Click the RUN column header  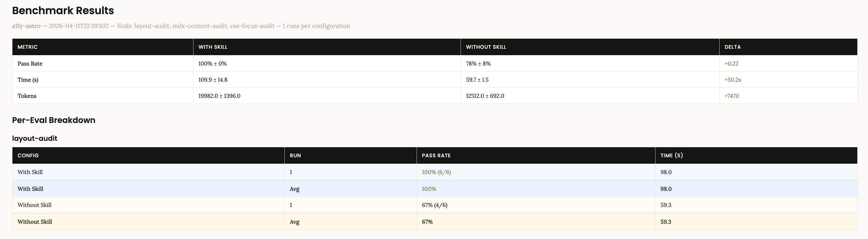click(351, 155)
